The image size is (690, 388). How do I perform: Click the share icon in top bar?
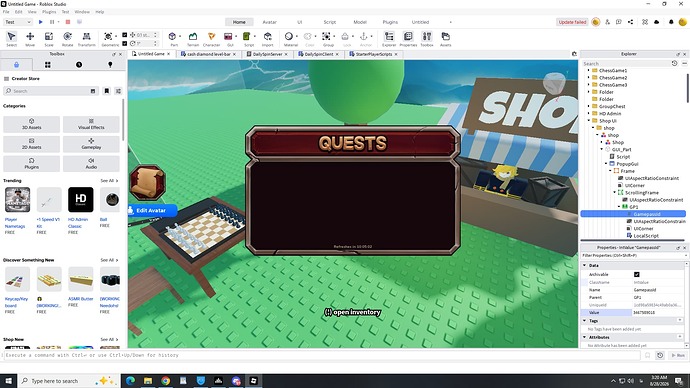click(631, 22)
